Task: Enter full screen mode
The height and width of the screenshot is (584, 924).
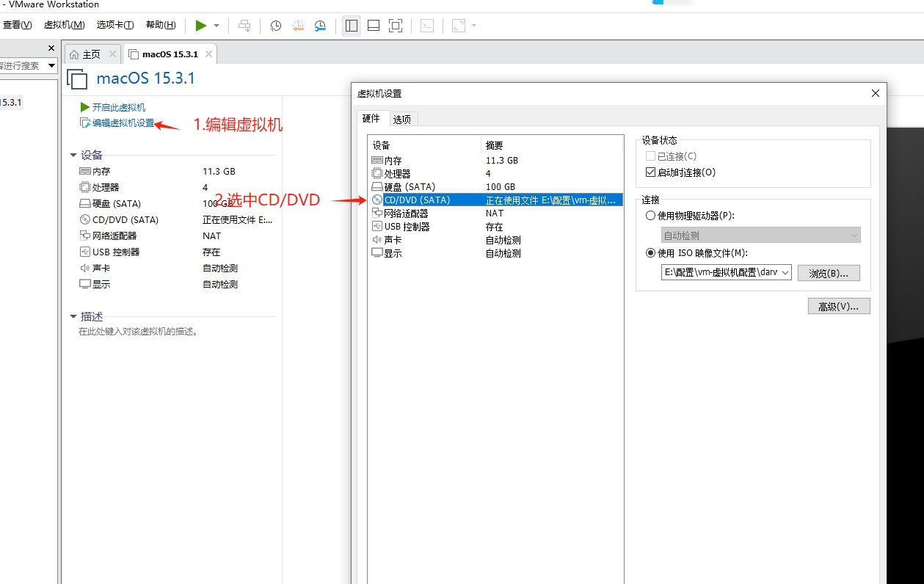Action: click(395, 25)
